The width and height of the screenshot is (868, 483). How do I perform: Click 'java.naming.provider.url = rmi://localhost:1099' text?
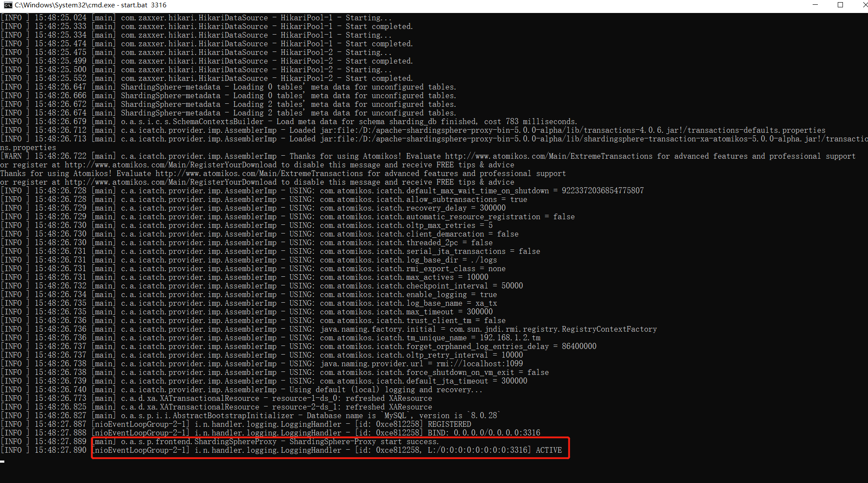(421, 364)
